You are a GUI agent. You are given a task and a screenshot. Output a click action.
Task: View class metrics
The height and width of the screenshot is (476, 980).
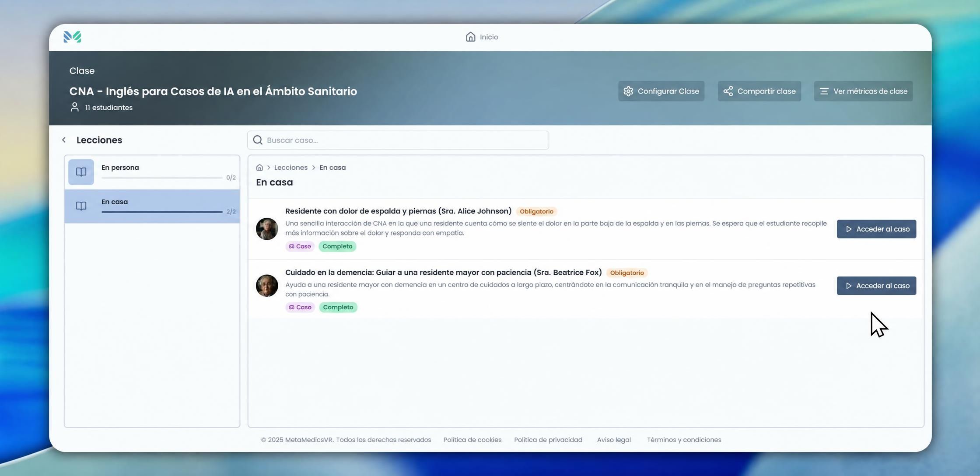[x=863, y=91]
